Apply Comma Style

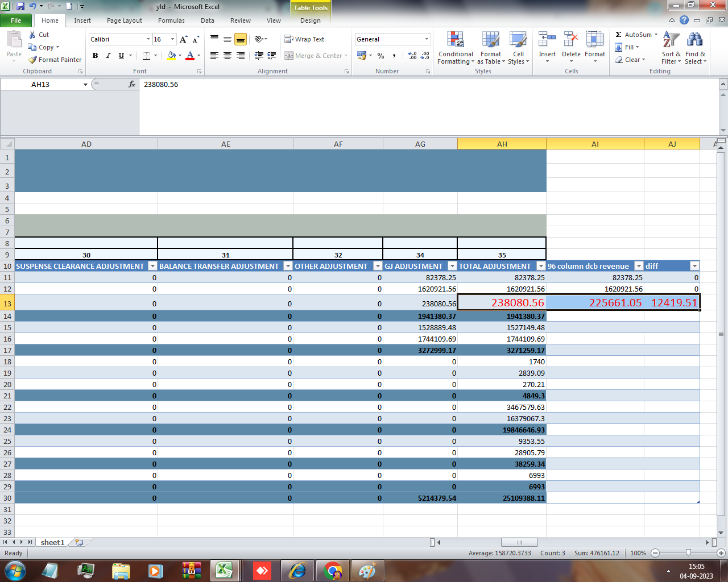coord(394,56)
